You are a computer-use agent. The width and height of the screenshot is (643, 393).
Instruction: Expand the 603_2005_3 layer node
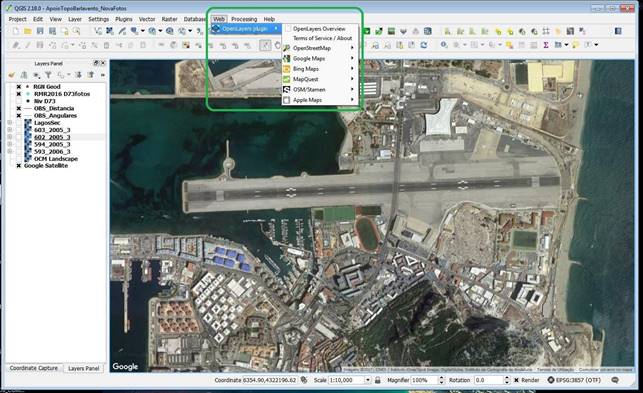point(10,130)
